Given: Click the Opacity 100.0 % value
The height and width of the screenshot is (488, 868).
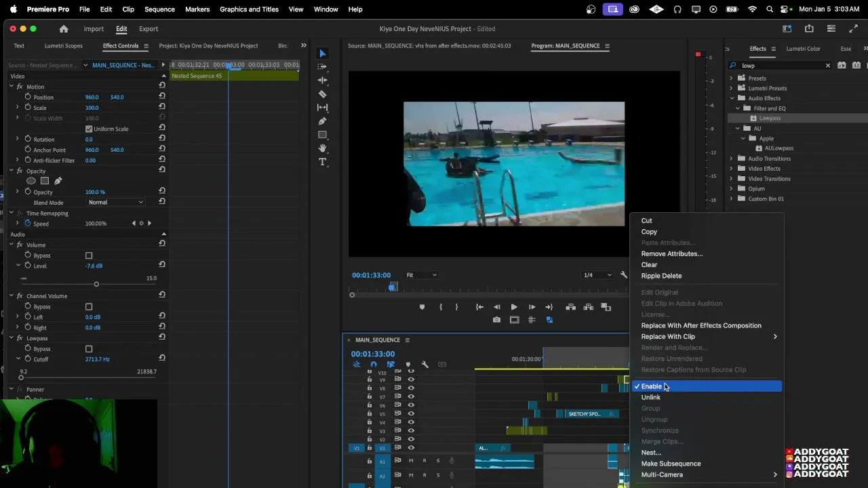Looking at the screenshot, I should click(x=95, y=192).
